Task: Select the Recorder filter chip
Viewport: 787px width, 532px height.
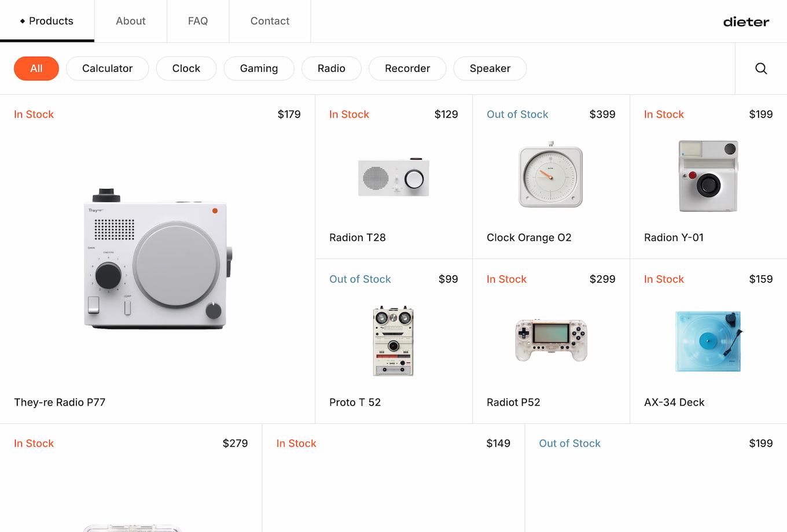Action: [x=407, y=68]
